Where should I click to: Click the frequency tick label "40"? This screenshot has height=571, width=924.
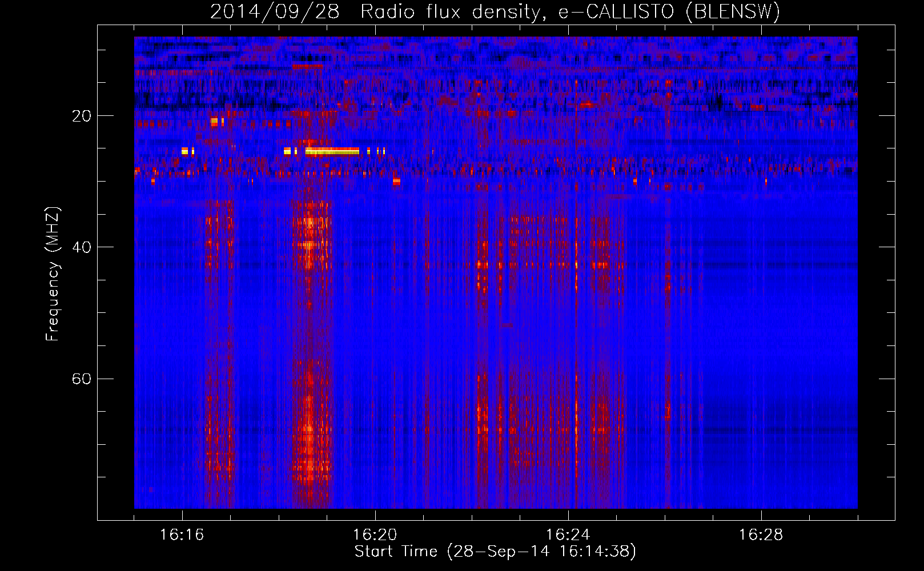click(x=82, y=248)
